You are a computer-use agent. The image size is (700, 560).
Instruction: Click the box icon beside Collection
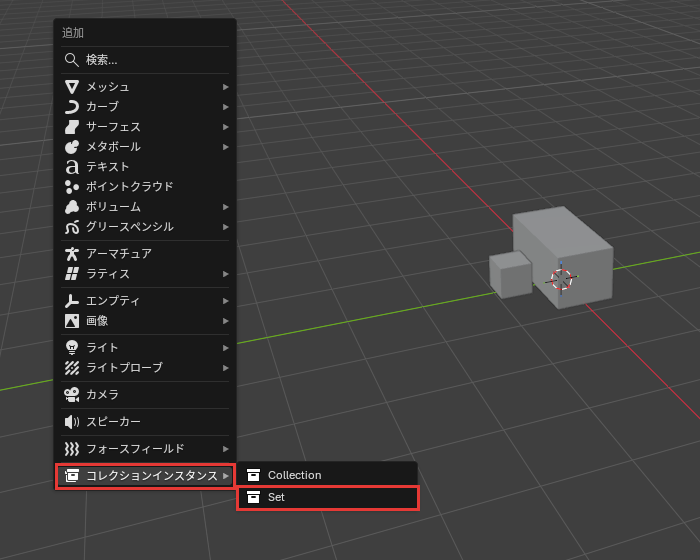pyautogui.click(x=254, y=475)
